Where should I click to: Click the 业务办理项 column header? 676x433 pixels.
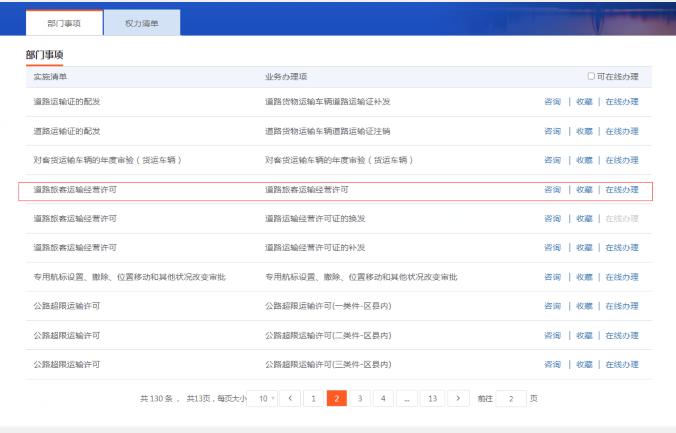coord(286,76)
